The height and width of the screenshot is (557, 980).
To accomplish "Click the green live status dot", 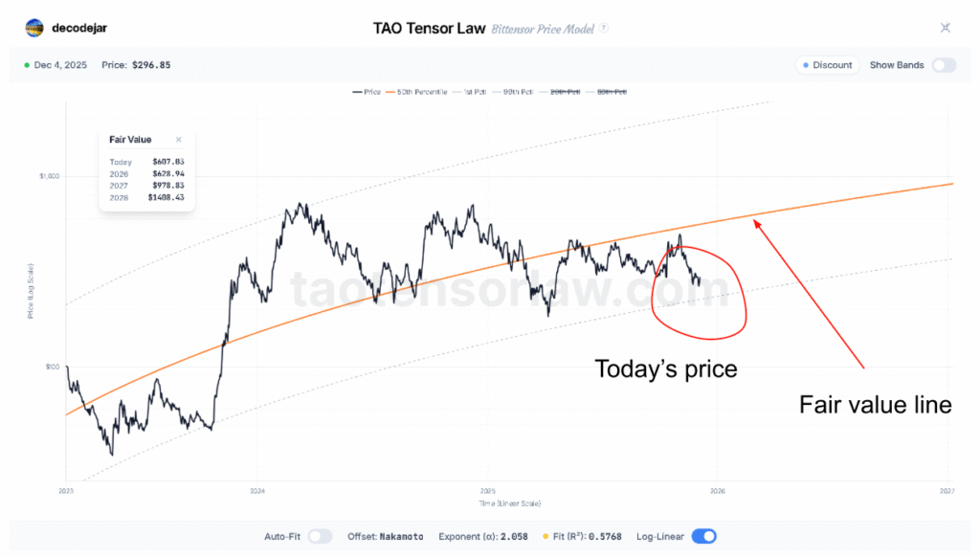I will 26,65.
